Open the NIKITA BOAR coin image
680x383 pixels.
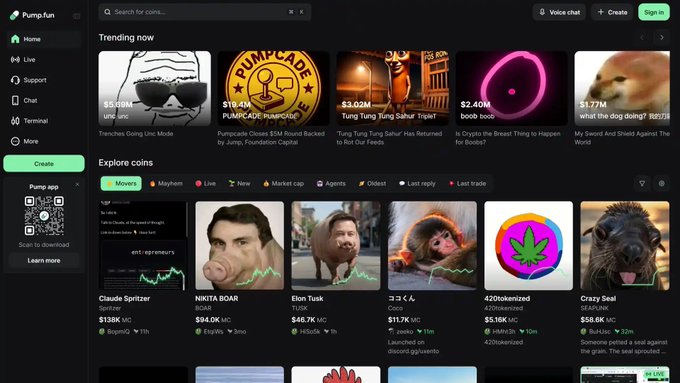(x=240, y=246)
